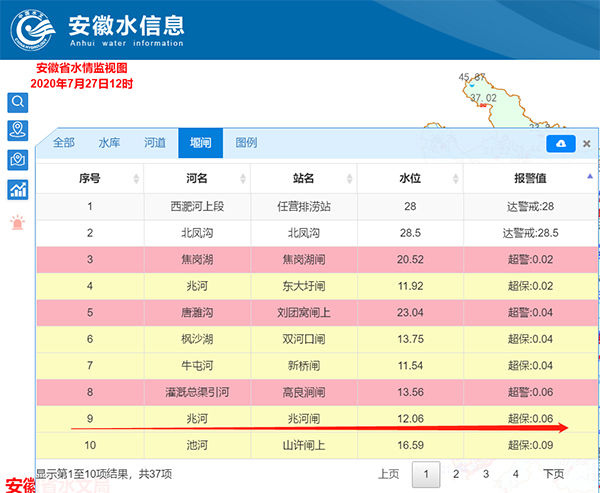The image size is (600, 493).
Task: Click station name 双河口闸
Action: point(304,339)
